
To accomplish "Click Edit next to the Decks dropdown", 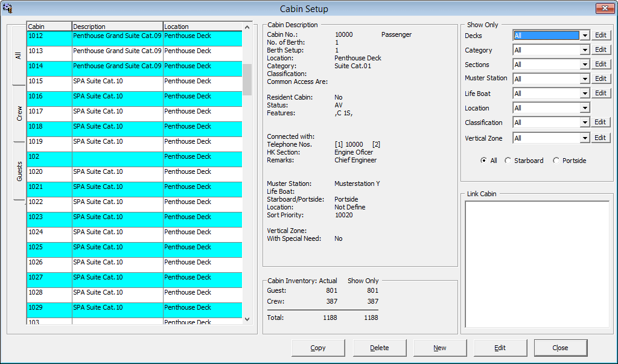I will pyautogui.click(x=600, y=35).
